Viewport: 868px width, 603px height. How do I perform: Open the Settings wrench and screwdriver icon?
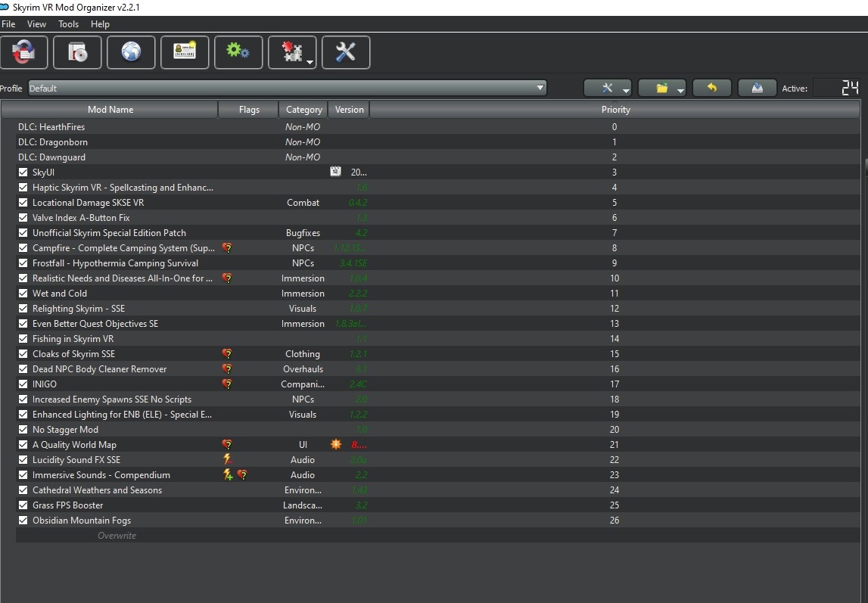345,52
